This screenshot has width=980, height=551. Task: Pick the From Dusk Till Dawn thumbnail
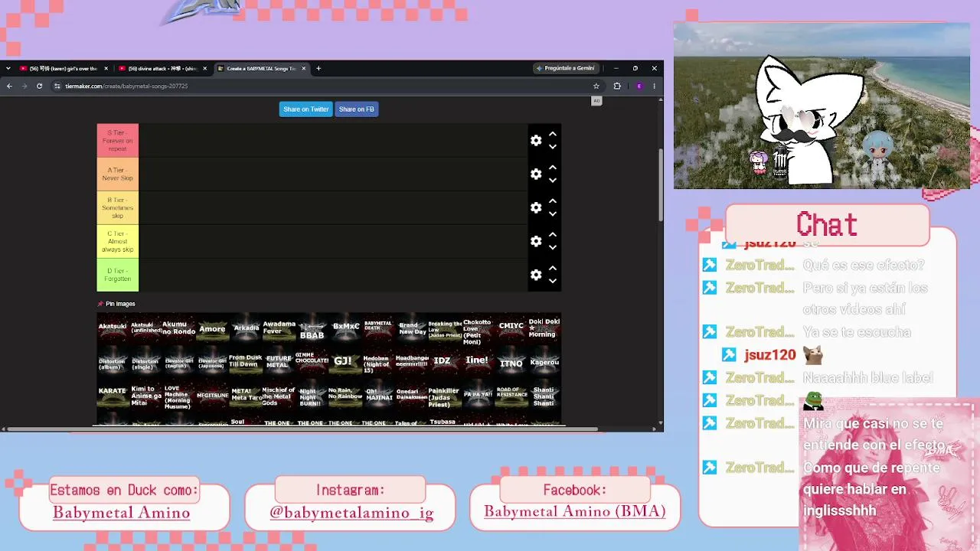point(246,360)
